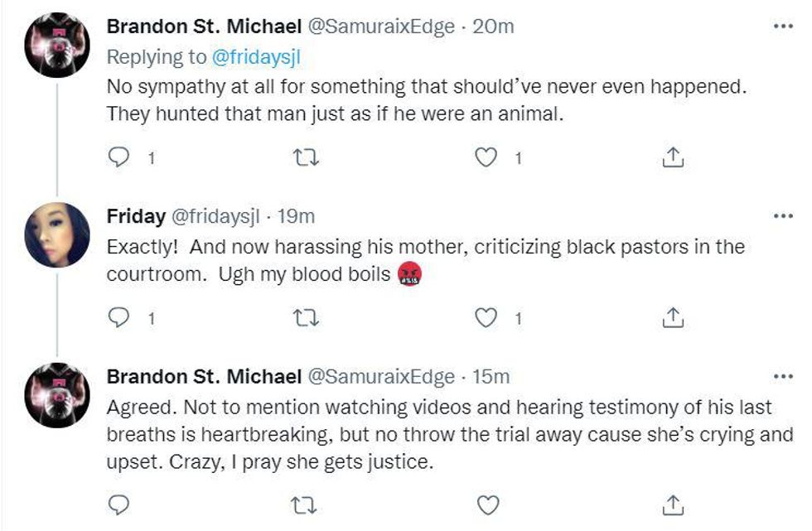This screenshot has width=812, height=531.
Task: Share Brandon's last tweet about justice
Action: point(674,504)
